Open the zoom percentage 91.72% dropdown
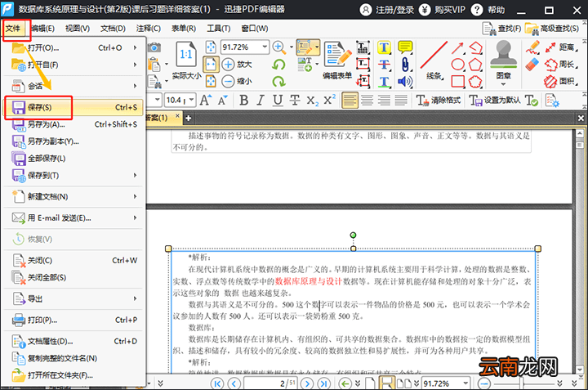This screenshot has width=588, height=390. click(x=265, y=47)
